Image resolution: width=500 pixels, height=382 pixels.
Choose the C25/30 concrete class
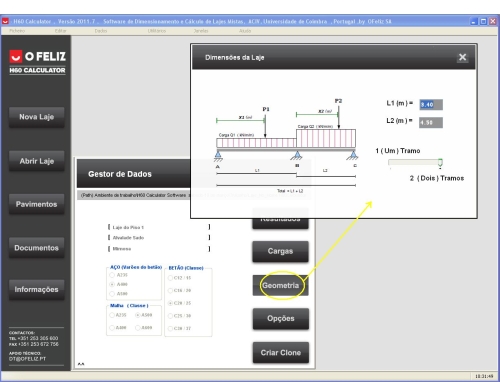pyautogui.click(x=170, y=316)
